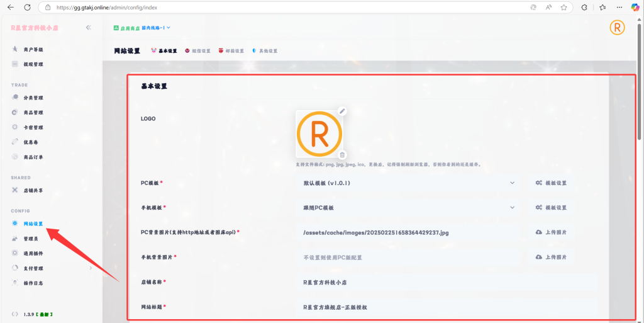Open the 商户等级 sidebar item
Image resolution: width=644 pixels, height=323 pixels.
(x=33, y=49)
